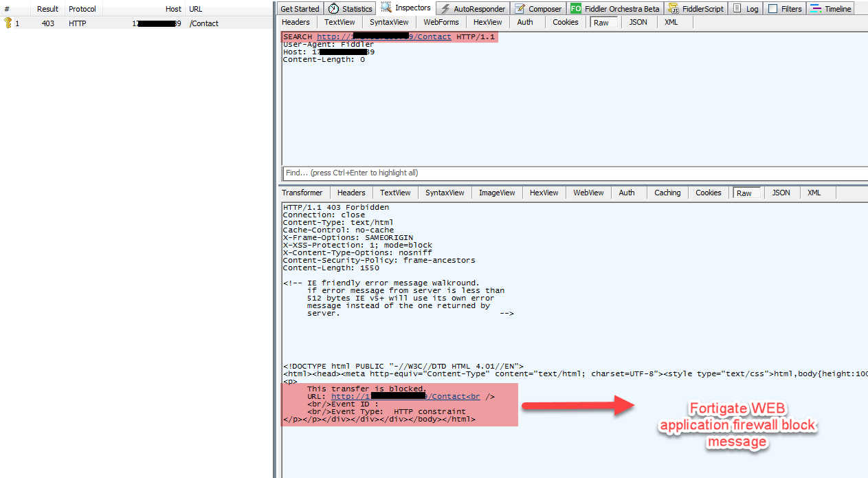Select the response ImageView tab

click(x=496, y=193)
